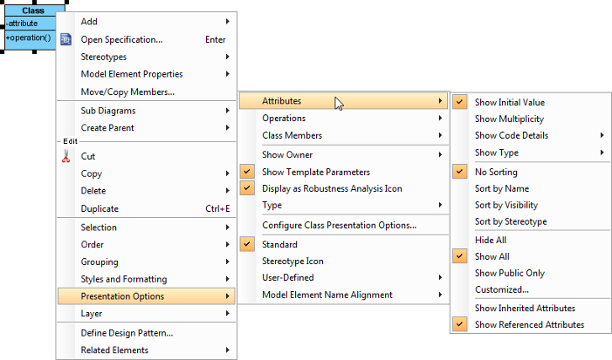Click the Open Specification document icon
This screenshot has width=612, height=360.
[66, 39]
